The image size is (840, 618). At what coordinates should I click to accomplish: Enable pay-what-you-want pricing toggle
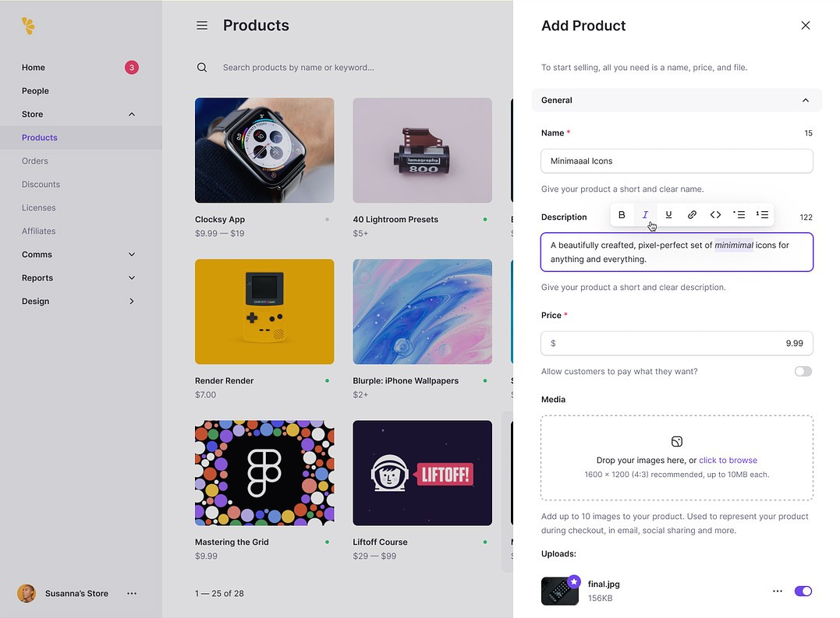tap(803, 372)
